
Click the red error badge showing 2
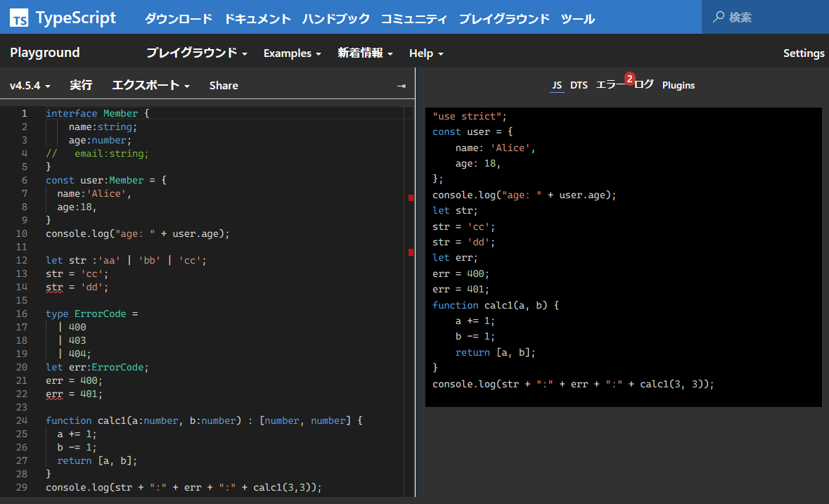pos(629,78)
